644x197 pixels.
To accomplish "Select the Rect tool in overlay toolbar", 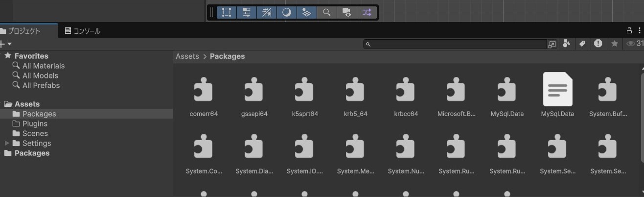I will coord(227,13).
